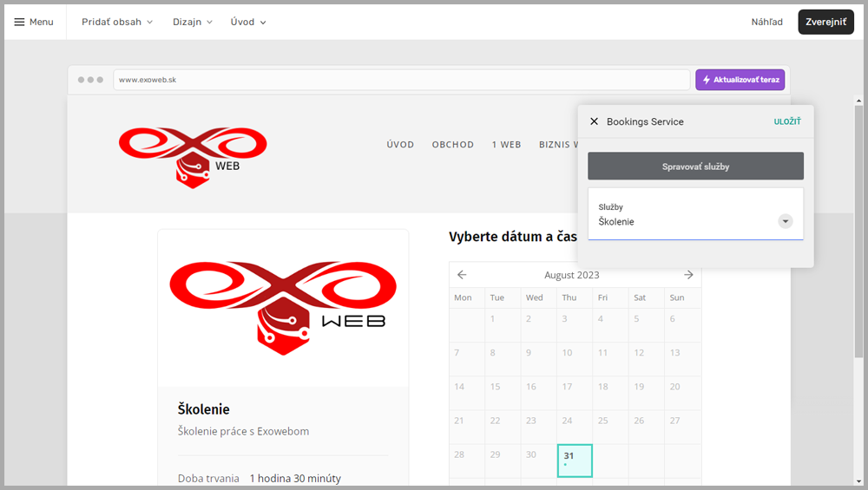Click the Náhľad preview button

pos(766,22)
